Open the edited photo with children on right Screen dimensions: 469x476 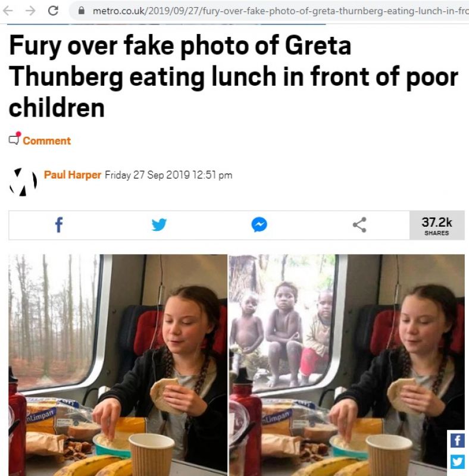click(346, 365)
